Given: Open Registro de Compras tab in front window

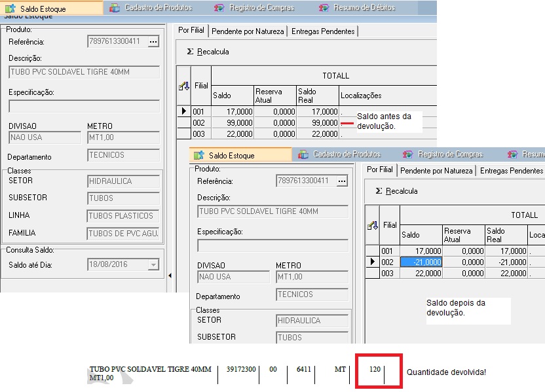Looking at the screenshot, I should pos(443,154).
